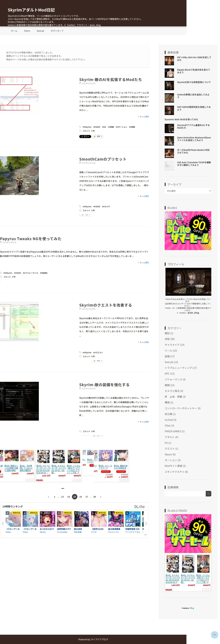Viewport: 220px width, 644px height.
Task: Focus the 記事検索 search input field
Action: click(185, 494)
